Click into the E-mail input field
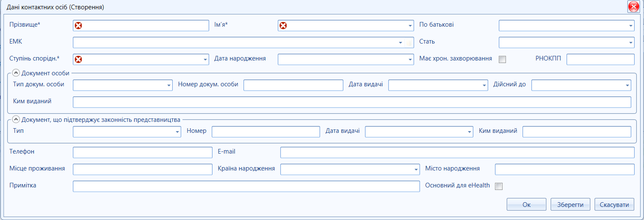644x220 pixels. click(x=457, y=152)
